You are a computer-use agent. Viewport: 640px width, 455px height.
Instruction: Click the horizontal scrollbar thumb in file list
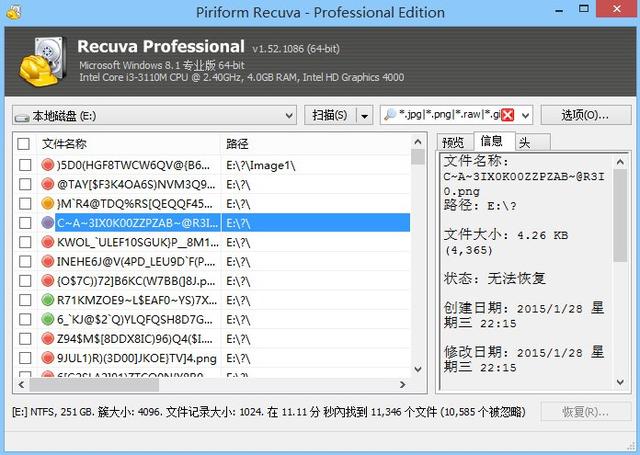click(x=94, y=384)
